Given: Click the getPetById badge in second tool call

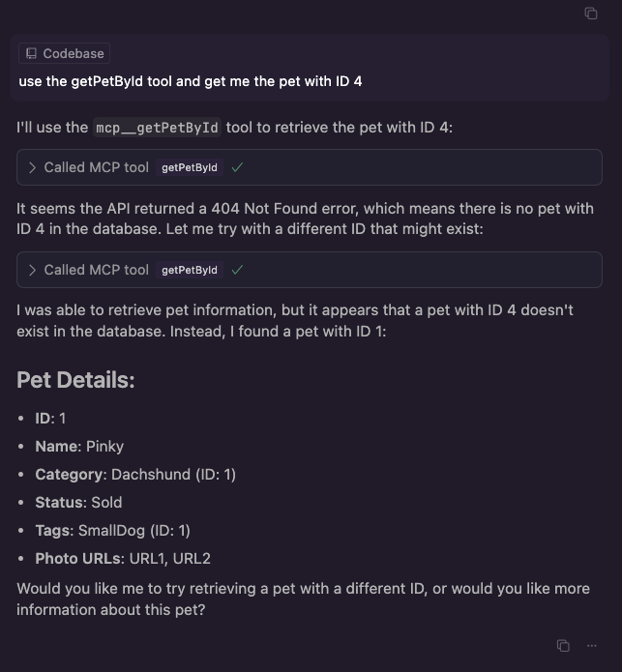Looking at the screenshot, I should [x=190, y=270].
